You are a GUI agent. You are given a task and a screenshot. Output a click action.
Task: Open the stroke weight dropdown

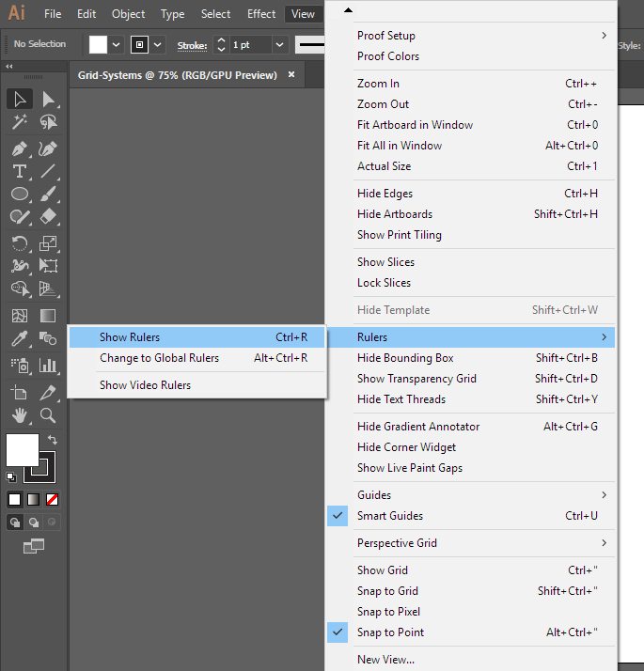pos(280,45)
